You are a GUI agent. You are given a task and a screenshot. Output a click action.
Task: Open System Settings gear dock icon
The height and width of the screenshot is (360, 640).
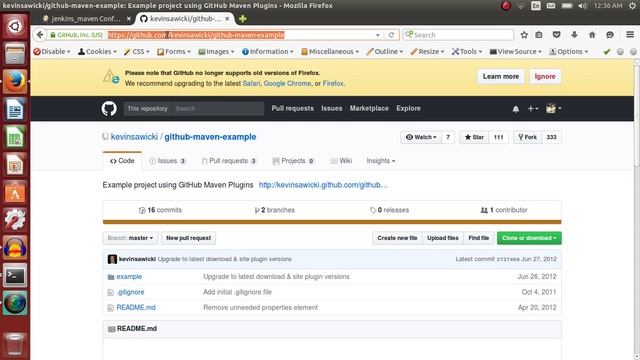(x=15, y=220)
